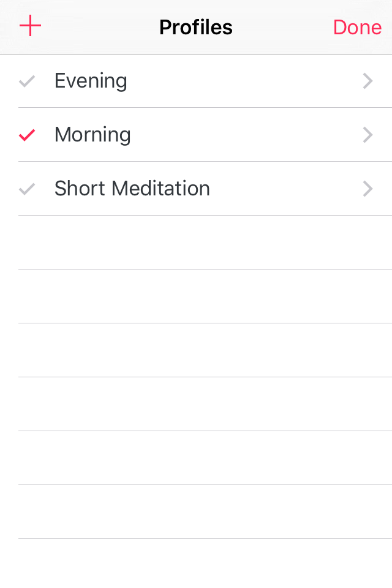Viewport: 392px width, 588px height.
Task: Open Morning settings with its right chevron
Action: click(x=367, y=135)
